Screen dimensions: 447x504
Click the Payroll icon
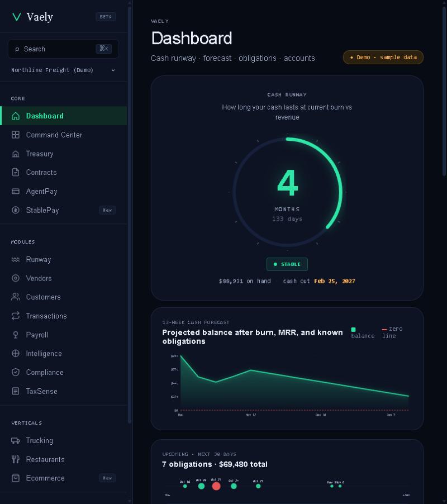(x=16, y=335)
